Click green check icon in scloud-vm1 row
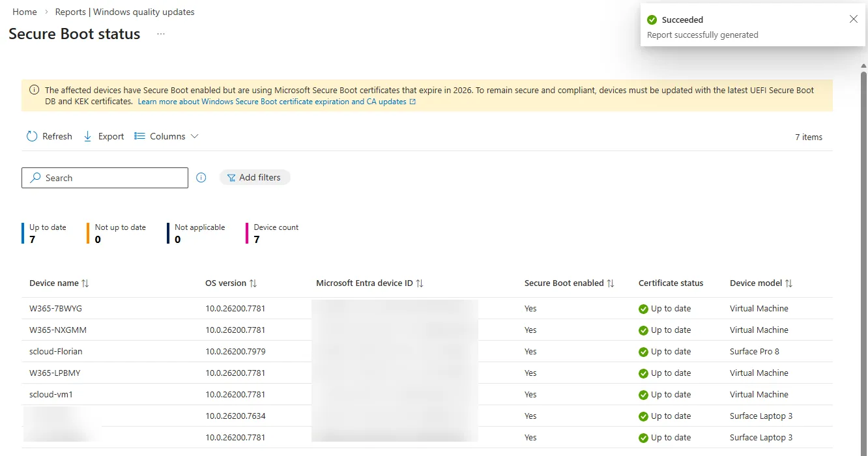This screenshot has width=868, height=456. [643, 395]
